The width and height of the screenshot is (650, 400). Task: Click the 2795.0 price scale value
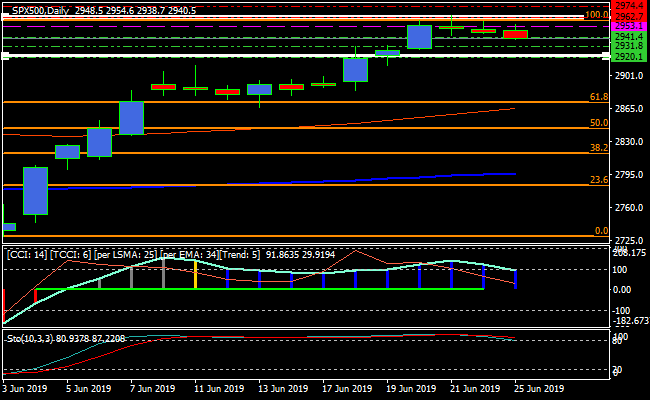(629, 175)
